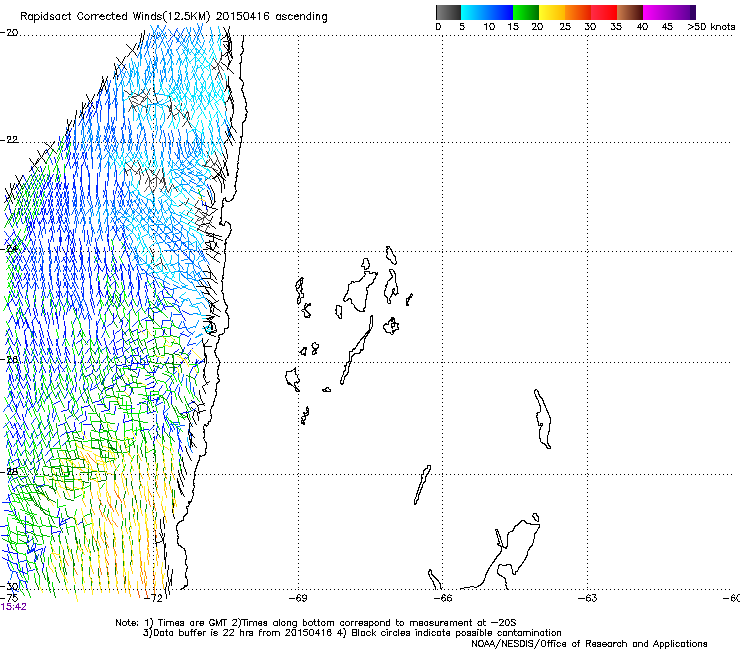Select the dark purple 45-50 knots legend band
The height and width of the screenshot is (650, 740).
click(x=682, y=12)
